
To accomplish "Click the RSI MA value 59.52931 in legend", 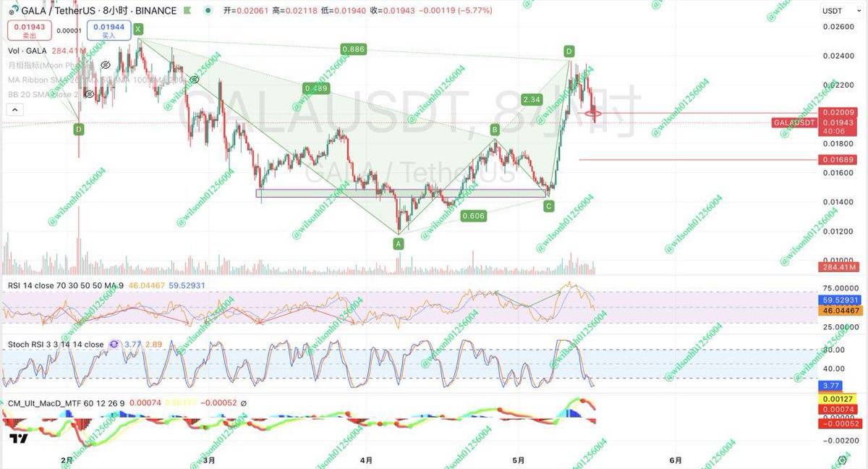I will [187, 286].
